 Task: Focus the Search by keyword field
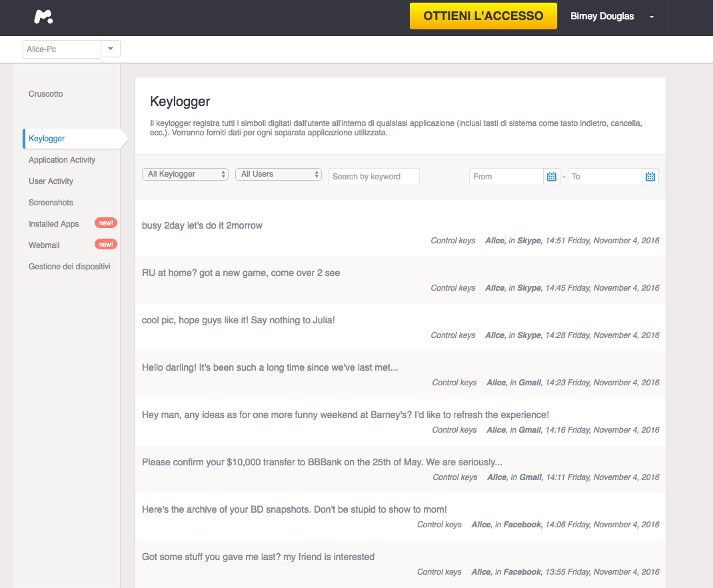pos(374,177)
